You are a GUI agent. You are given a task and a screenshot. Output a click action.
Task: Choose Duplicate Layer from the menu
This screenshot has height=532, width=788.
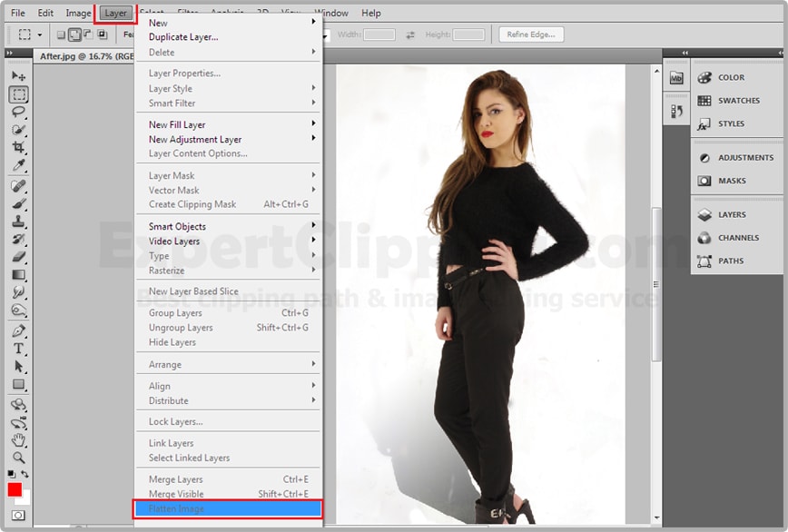(x=183, y=37)
